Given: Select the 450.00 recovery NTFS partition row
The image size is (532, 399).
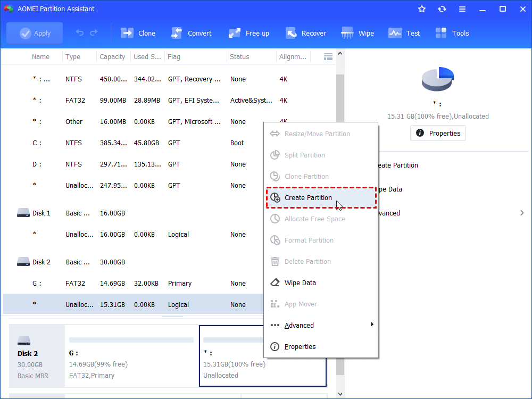Looking at the screenshot, I should (x=169, y=79).
